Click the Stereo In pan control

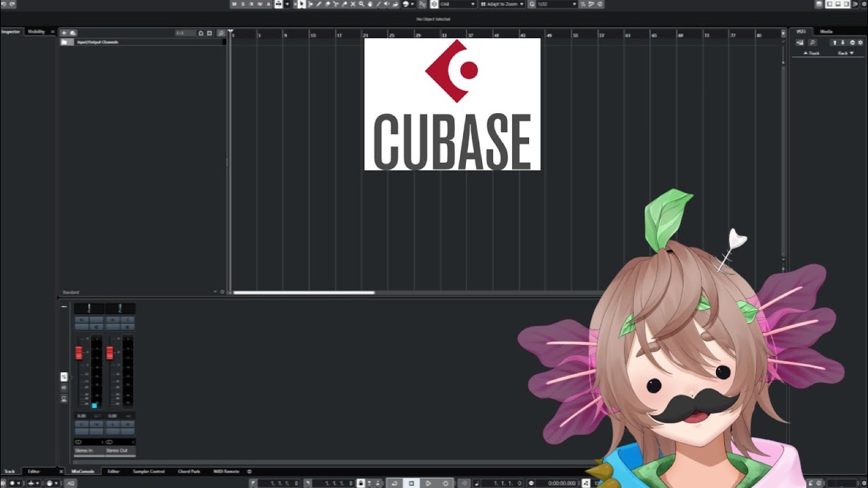(x=90, y=308)
